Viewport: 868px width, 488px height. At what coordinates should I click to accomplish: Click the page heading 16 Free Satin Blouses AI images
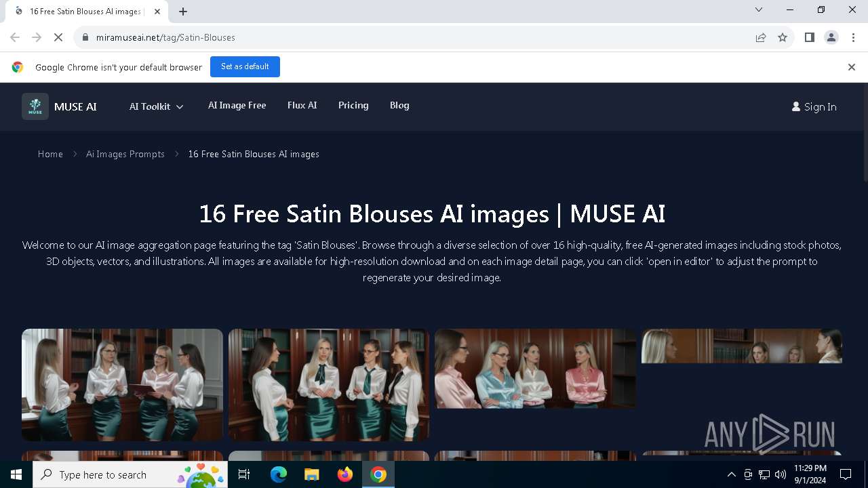point(432,214)
